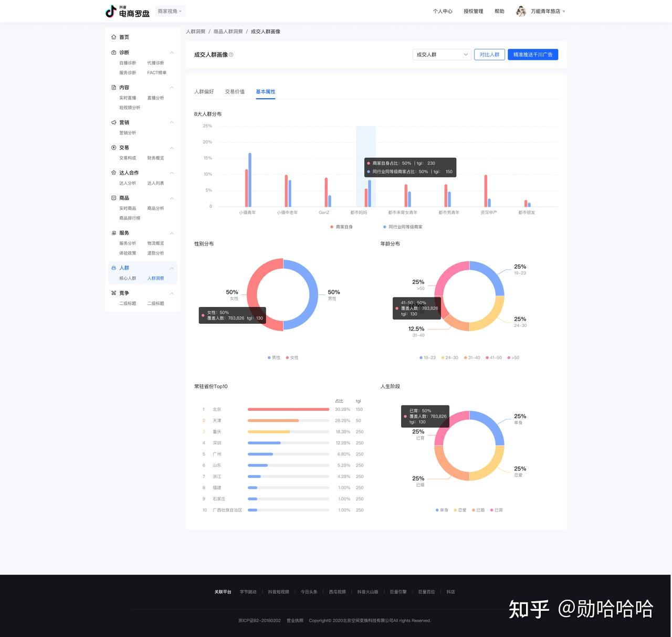672x637 pixels.
Task: Click the Douyin logo icon
Action: (111, 11)
